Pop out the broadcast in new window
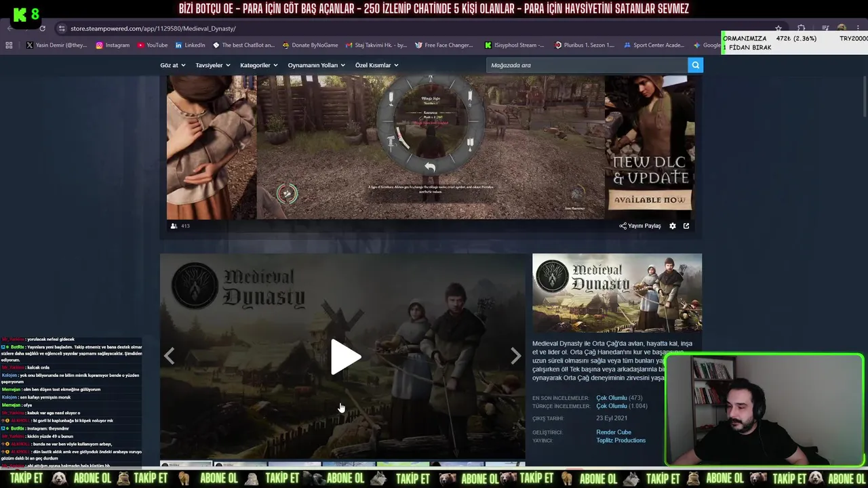Screen dimensions: 868x488 pyautogui.click(x=686, y=226)
